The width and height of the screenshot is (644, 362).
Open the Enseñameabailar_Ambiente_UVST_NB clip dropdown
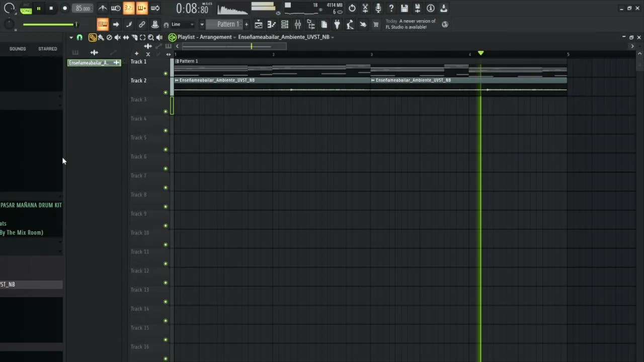coord(286,37)
